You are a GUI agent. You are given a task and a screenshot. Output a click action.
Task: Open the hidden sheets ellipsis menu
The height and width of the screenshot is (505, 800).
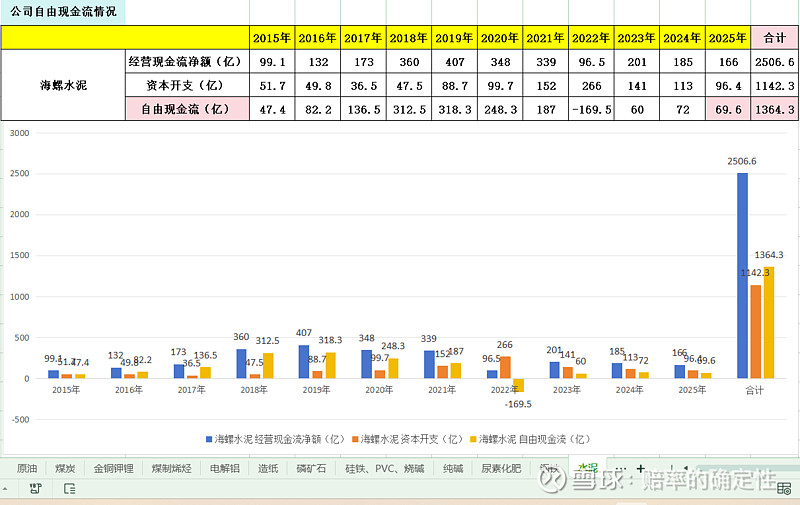click(x=621, y=468)
